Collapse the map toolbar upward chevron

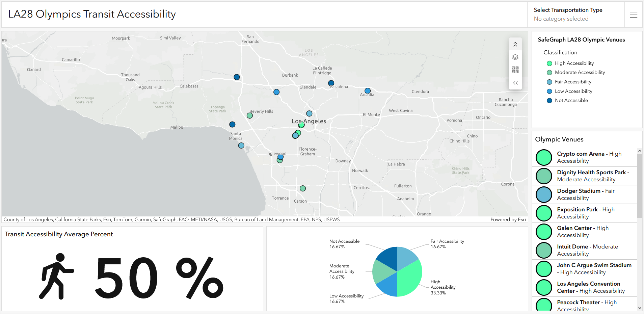coord(515,44)
